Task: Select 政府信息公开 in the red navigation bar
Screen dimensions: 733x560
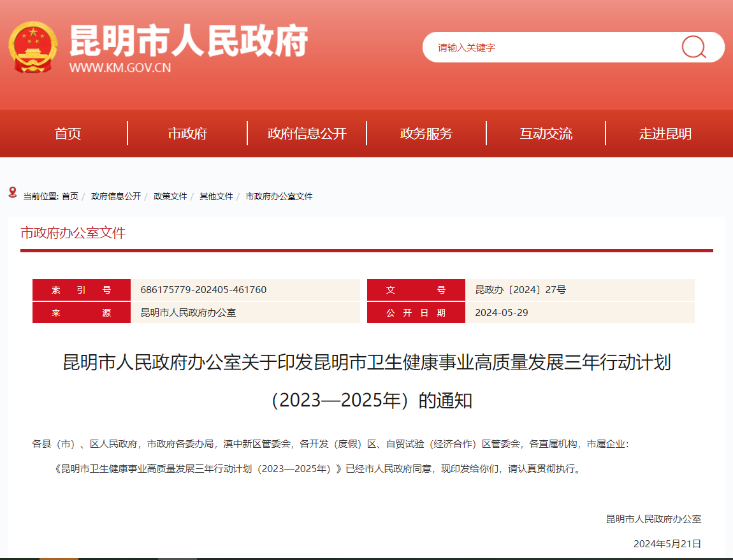Action: (307, 134)
